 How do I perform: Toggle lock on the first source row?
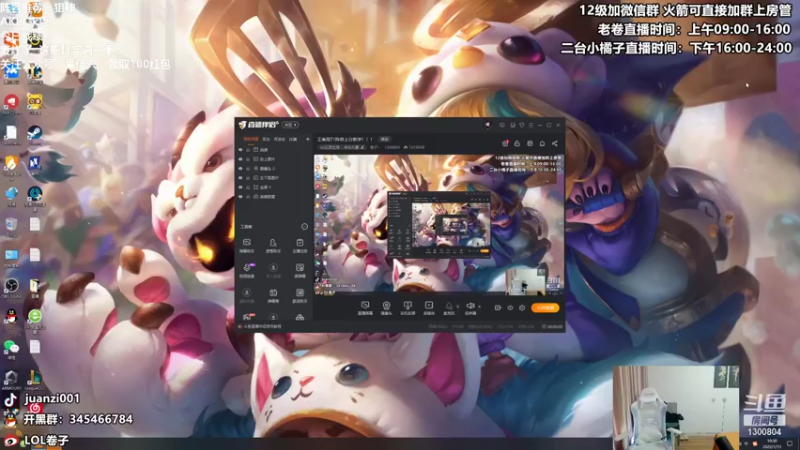click(248, 150)
